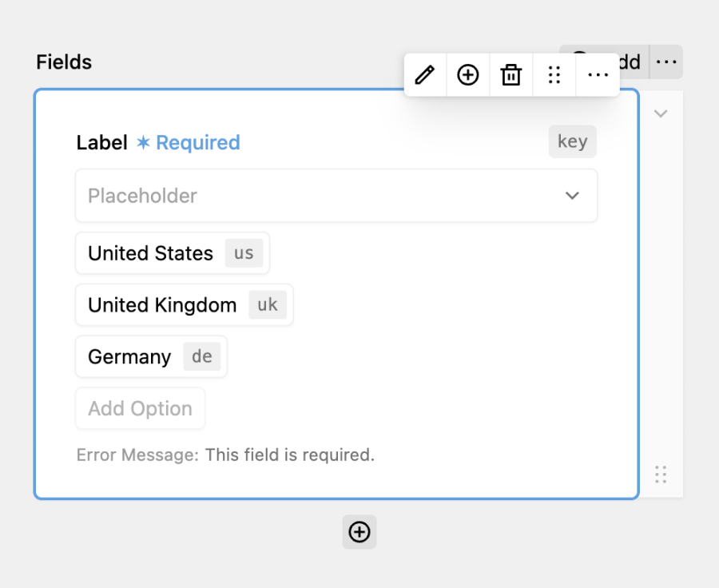The image size is (719, 588).
Task: Click the Add Option input
Action: (x=140, y=409)
